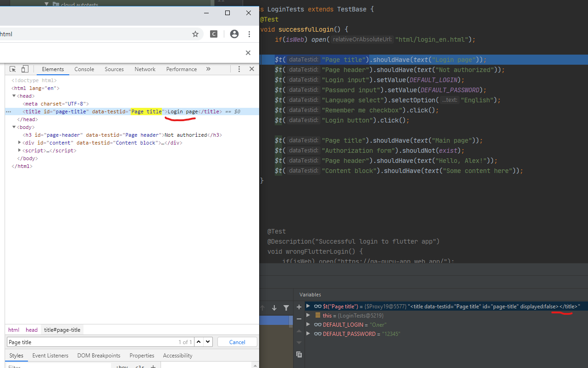Viewport: 588px width, 368px height.
Task: Select the h3 page-header element line
Action: pos(122,135)
